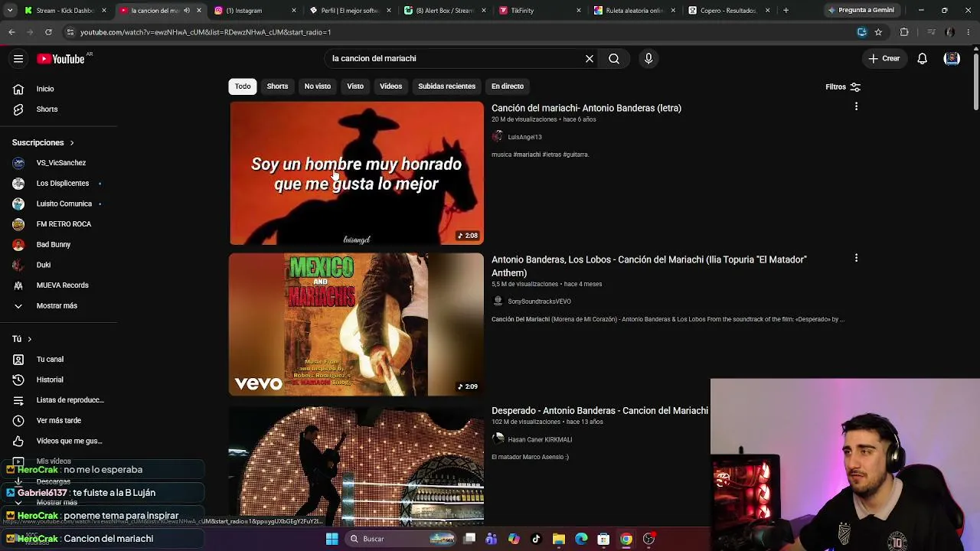Open video title Canción del mariachi- Antonio Banderas (letra)
The image size is (980, 551).
[x=586, y=108]
